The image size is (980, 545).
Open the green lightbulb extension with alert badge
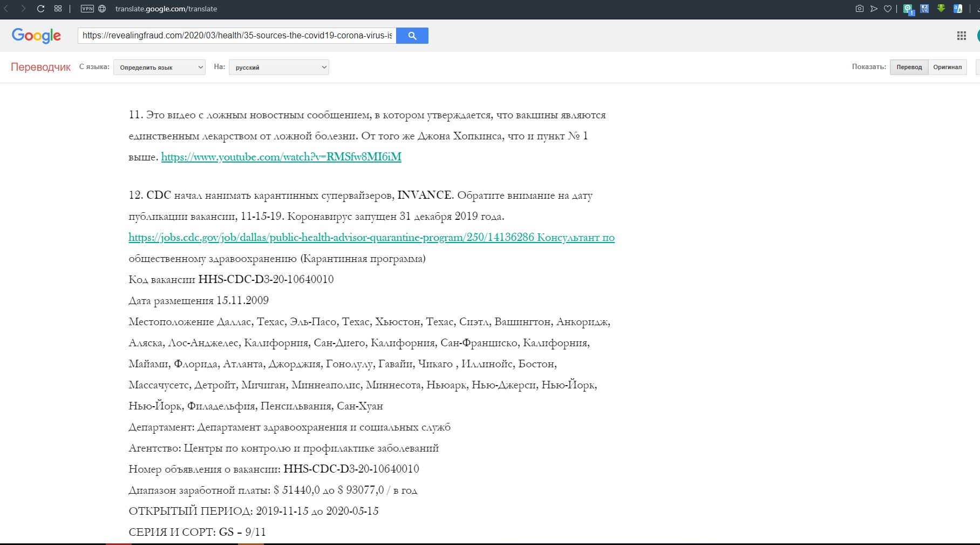click(x=909, y=9)
